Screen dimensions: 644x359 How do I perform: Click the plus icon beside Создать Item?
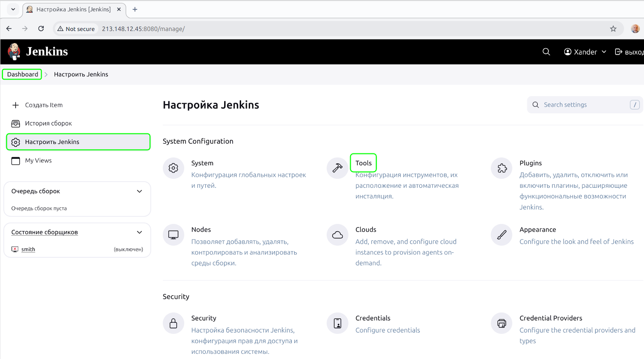[x=16, y=105]
